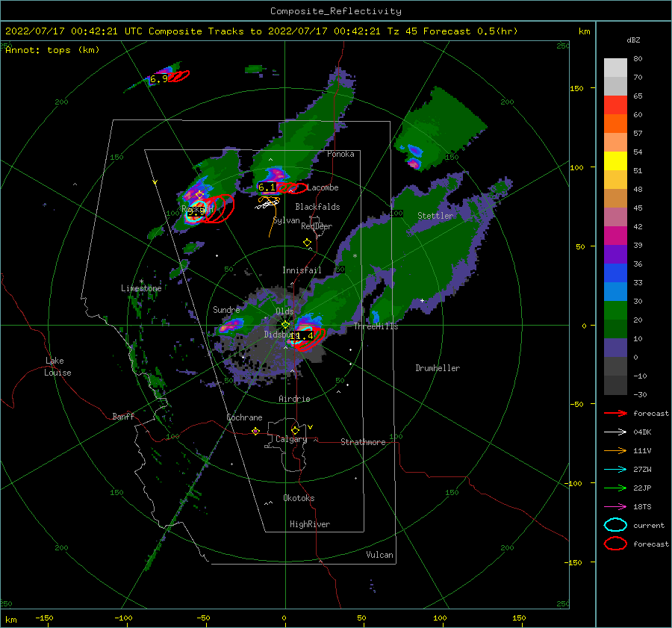The width and height of the screenshot is (672, 628).
Task: Click the yellow diamond marker inside Calgary
Action: pyautogui.click(x=295, y=430)
